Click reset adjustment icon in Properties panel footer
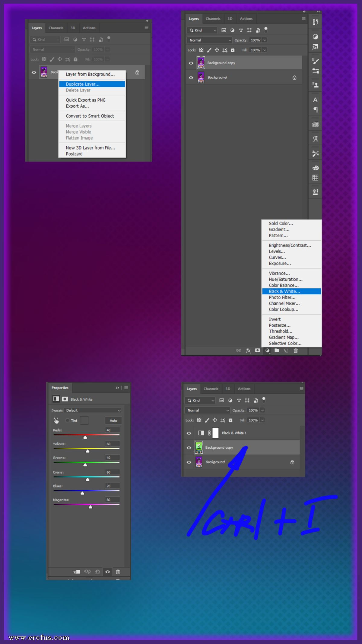This screenshot has width=362, height=644. point(97,572)
